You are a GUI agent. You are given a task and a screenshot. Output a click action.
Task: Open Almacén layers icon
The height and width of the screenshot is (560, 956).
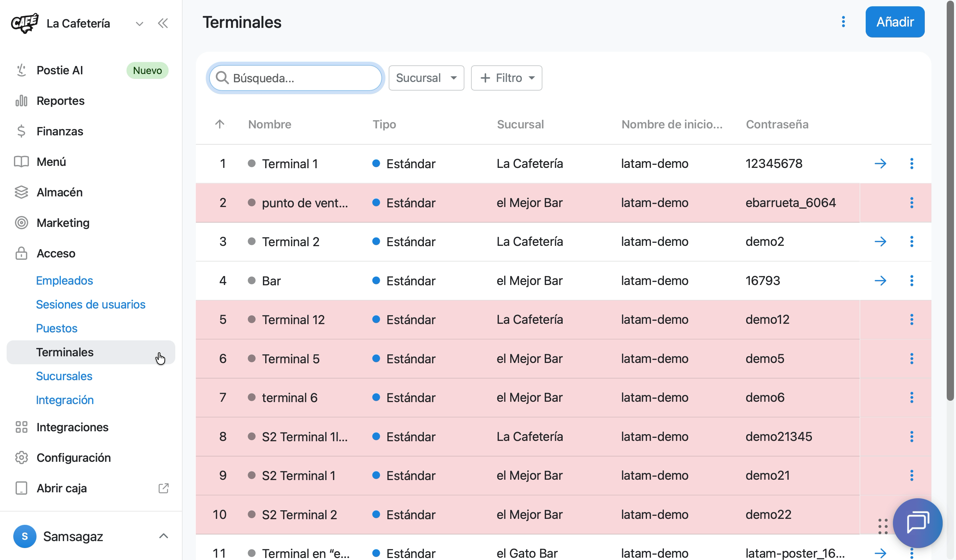pos(21,192)
